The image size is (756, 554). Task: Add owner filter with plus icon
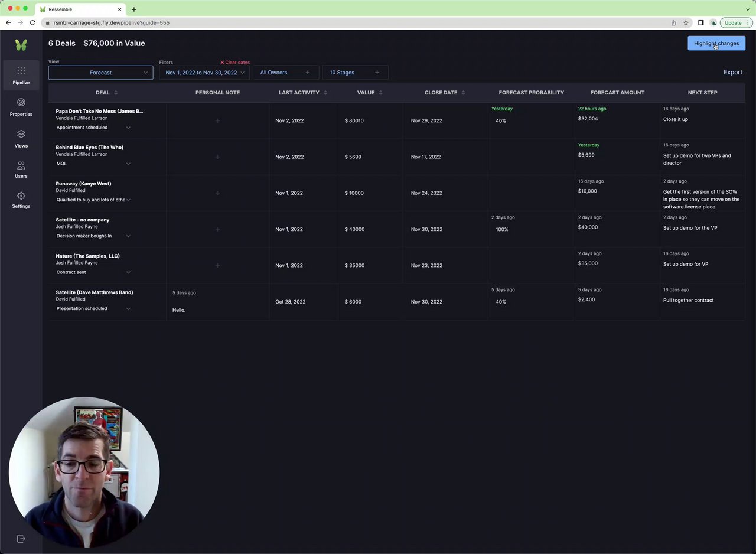pos(308,73)
